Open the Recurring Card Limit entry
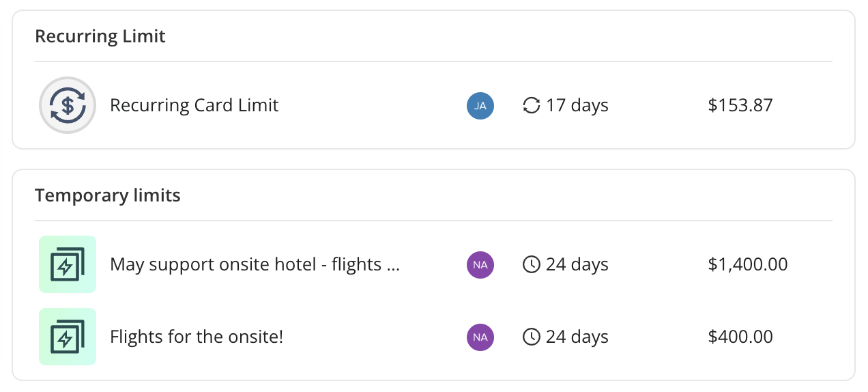Viewport: 868px width, 392px height. pos(194,105)
